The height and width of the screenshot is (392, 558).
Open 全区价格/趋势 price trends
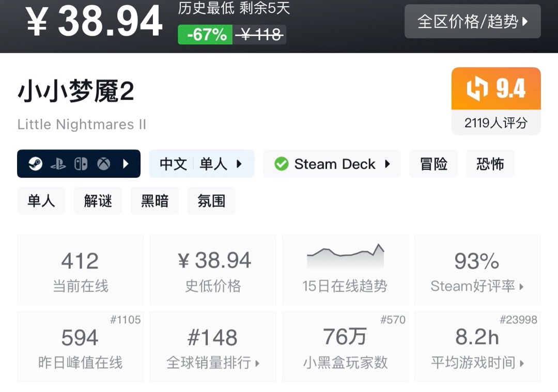click(473, 21)
